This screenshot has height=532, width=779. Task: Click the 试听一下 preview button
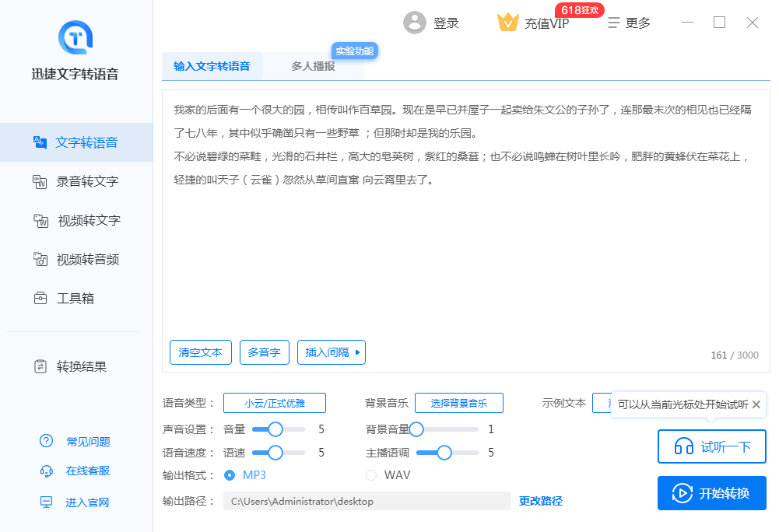[711, 446]
